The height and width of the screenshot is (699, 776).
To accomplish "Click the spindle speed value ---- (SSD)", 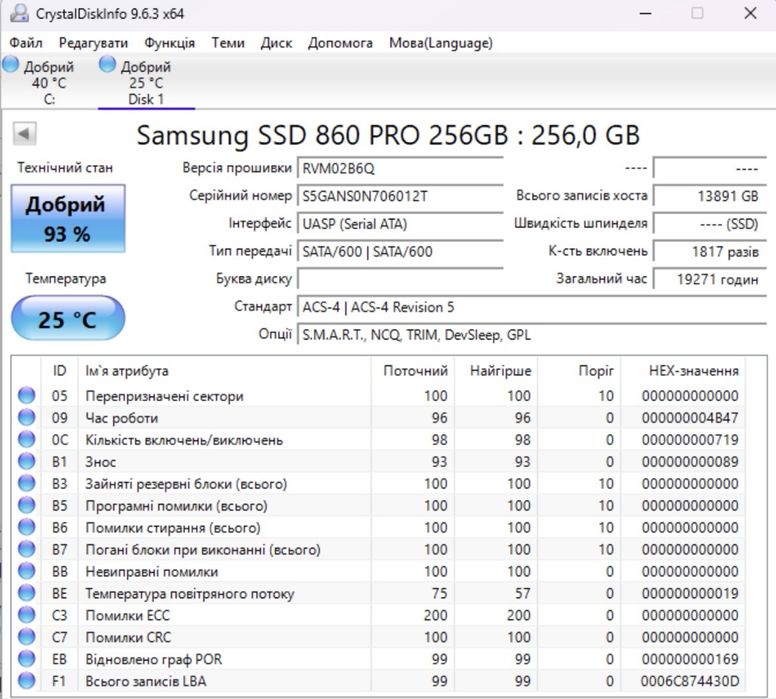I will coord(710,224).
